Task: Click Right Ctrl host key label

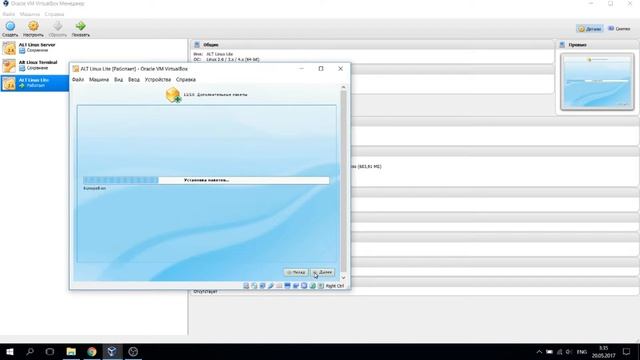Action: coord(335,286)
